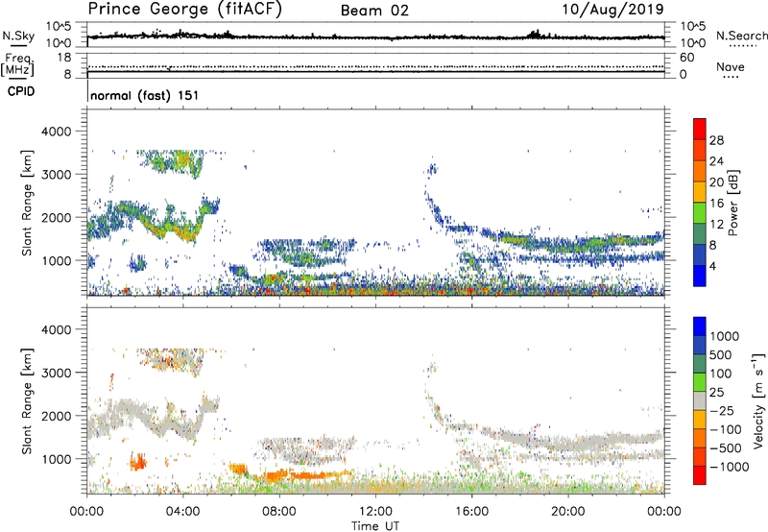768x532 pixels.
Task: Click the "Slant Range [km]" label of the velocity panel
Action: pyautogui.click(x=27, y=400)
